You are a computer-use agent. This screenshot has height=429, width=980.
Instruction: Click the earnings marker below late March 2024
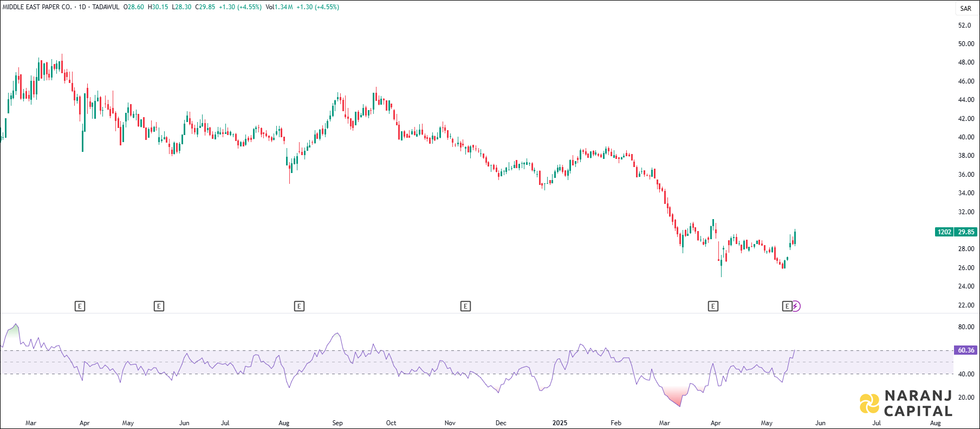coord(80,306)
